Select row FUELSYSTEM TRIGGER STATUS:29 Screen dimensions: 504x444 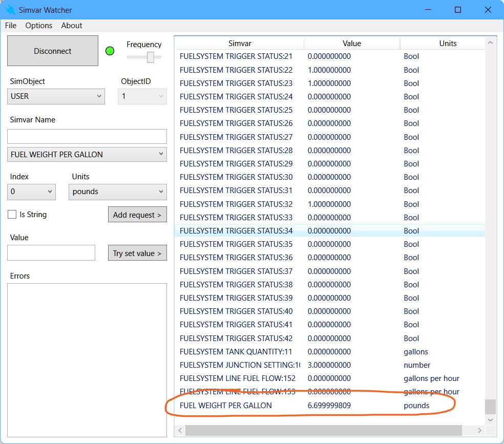[x=330, y=164]
